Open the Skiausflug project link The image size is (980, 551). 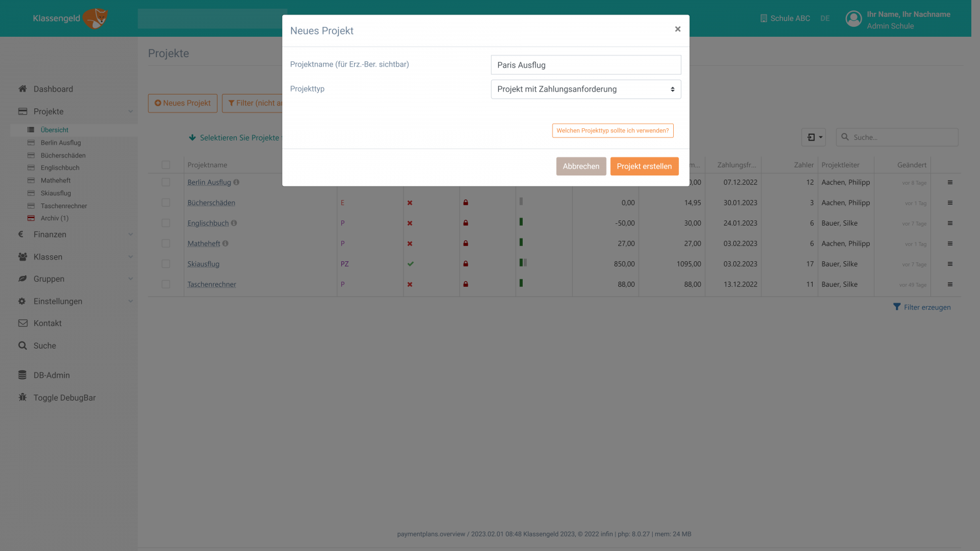pyautogui.click(x=204, y=264)
